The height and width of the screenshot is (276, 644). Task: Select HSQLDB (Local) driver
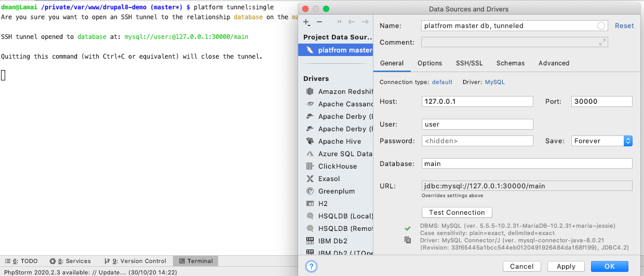(x=336, y=216)
